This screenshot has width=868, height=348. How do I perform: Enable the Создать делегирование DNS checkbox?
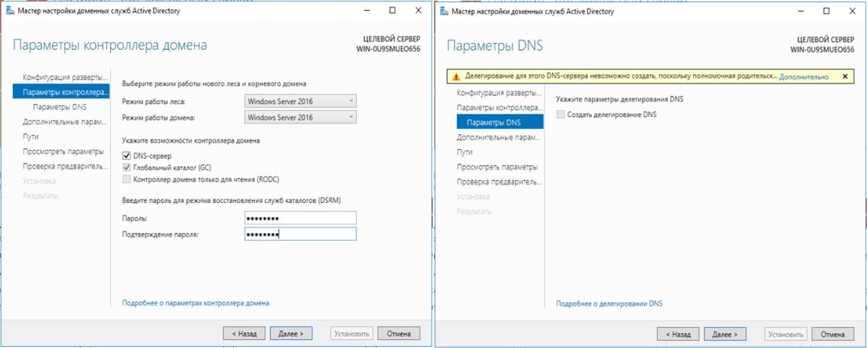pos(560,114)
